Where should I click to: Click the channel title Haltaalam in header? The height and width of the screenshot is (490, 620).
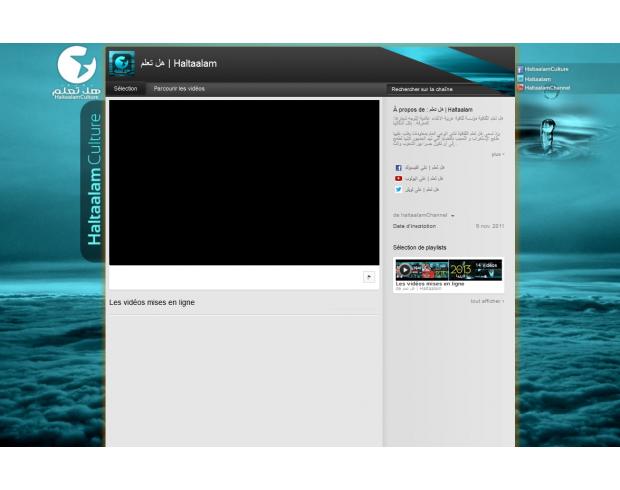point(179,63)
